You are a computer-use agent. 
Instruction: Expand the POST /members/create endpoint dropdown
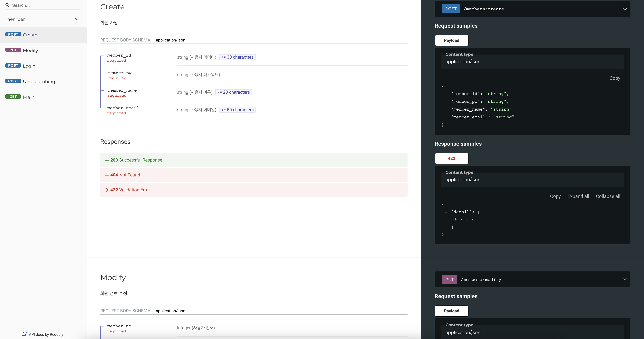click(625, 9)
